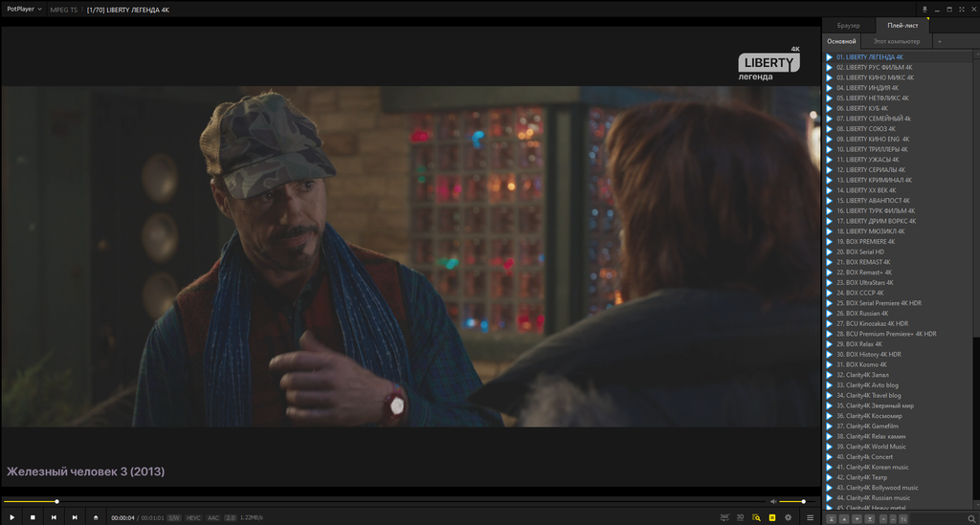Screen dimensions: 980x525
Task: Pin window always on top
Action: (x=925, y=10)
